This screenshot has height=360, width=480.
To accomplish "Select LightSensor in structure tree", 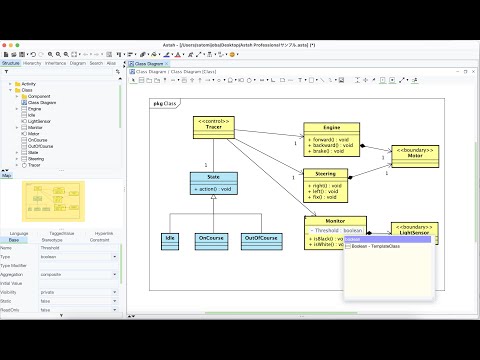I will pyautogui.click(x=36, y=121).
